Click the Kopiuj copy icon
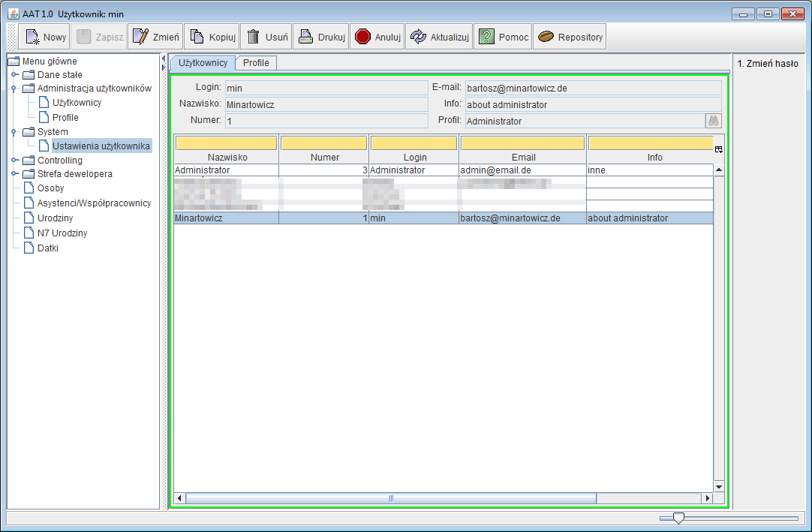The width and height of the screenshot is (812, 532). [x=197, y=37]
